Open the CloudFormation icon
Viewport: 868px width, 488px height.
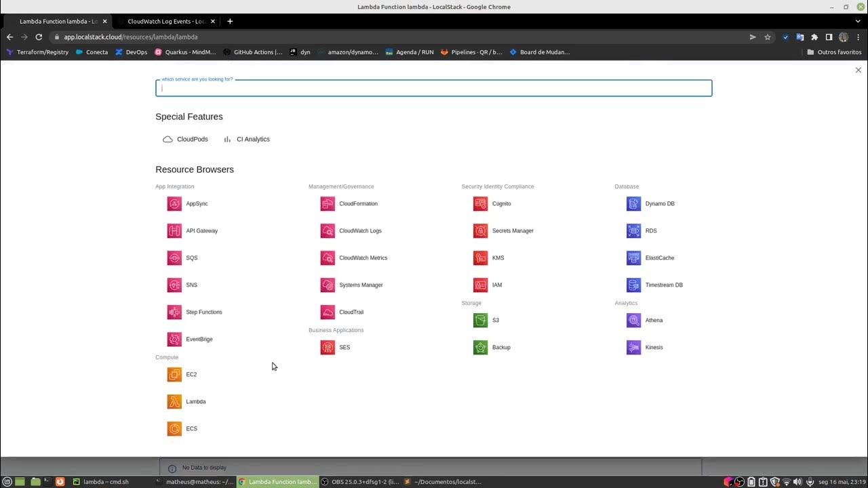(328, 203)
